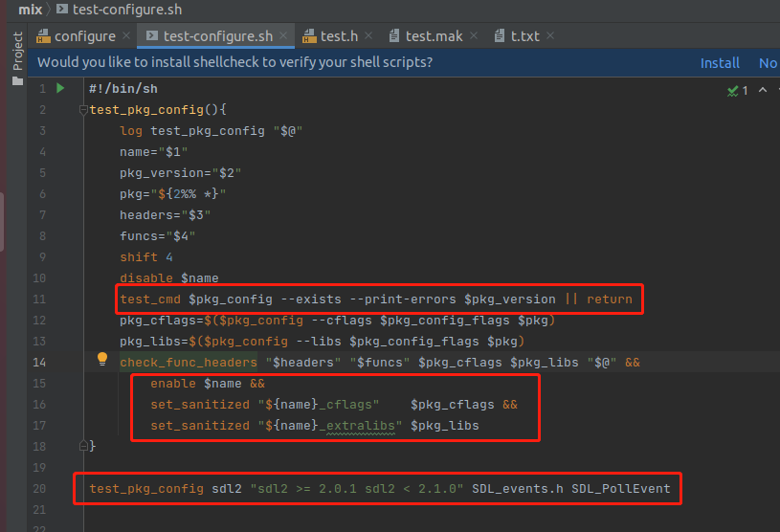The image size is (780, 532).
Task: Click shift 4 statement
Action: (x=146, y=257)
